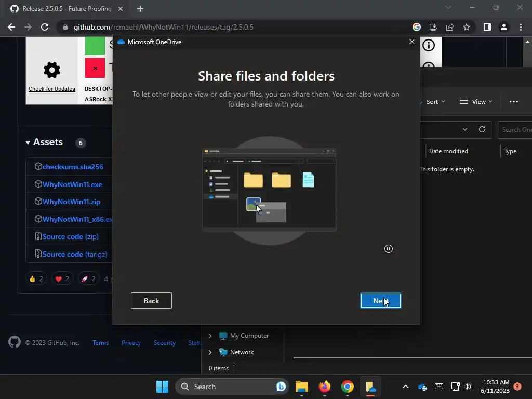This screenshot has height=399, width=532.
Task: Download WhyNotWin11_x86.exe asset
Action: (77, 219)
